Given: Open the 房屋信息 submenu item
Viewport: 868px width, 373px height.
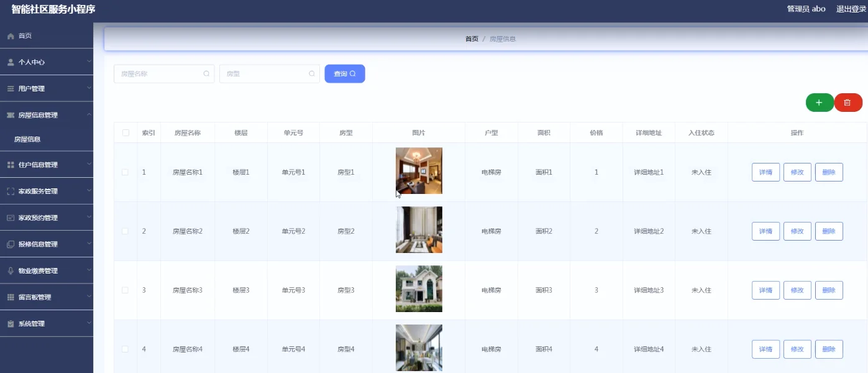Looking at the screenshot, I should tap(28, 139).
